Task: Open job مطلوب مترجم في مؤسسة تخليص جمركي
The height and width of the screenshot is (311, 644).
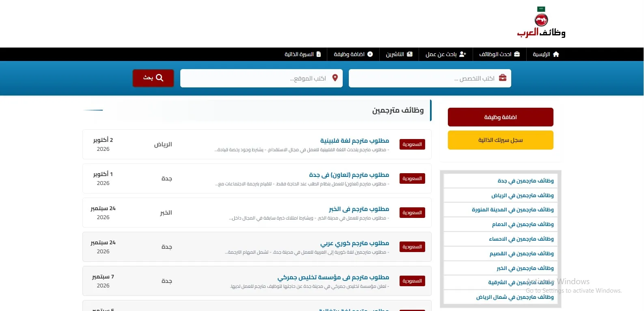Action: [x=333, y=277]
